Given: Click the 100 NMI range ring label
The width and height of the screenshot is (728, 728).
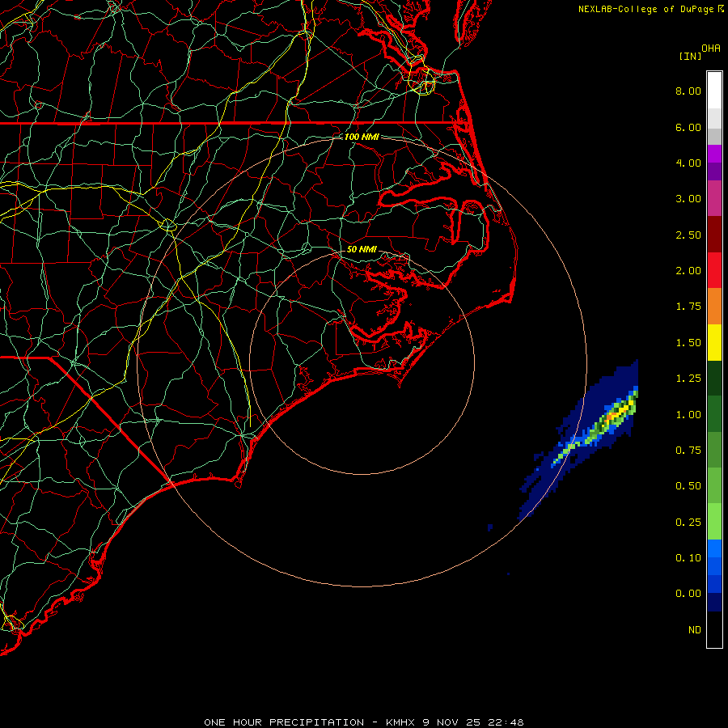Looking at the screenshot, I should 362,137.
